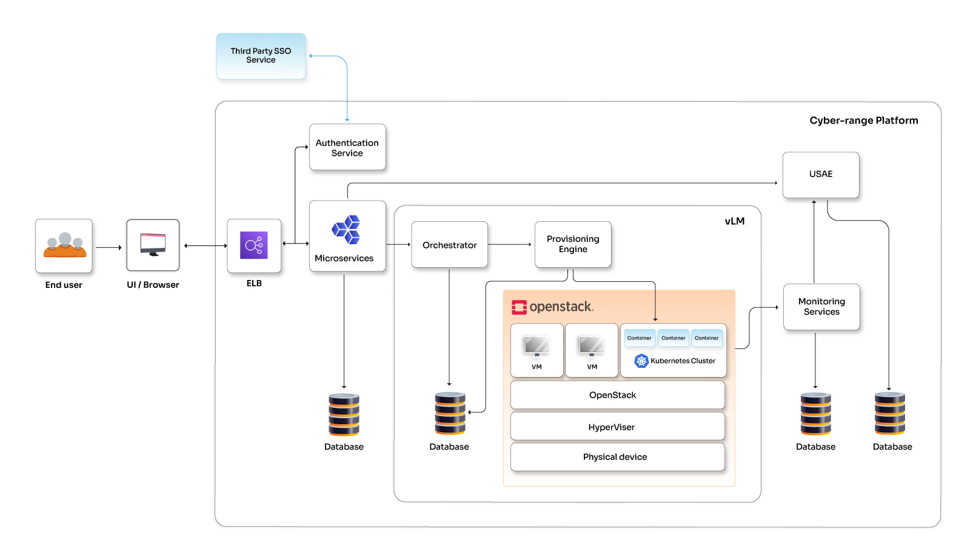Select the Provisioning Engine box
Screen dimensions: 976x560
[x=573, y=244]
